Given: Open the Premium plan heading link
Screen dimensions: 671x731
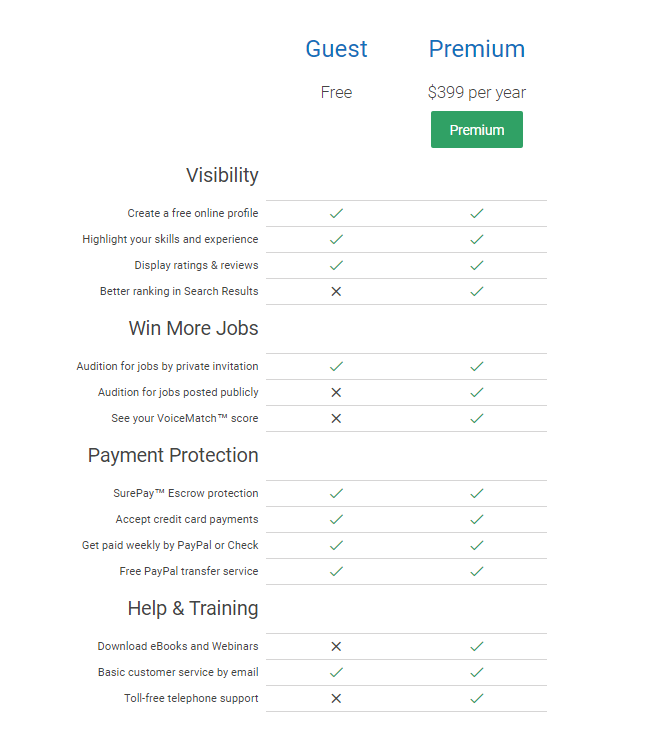Looking at the screenshot, I should pyautogui.click(x=477, y=49).
